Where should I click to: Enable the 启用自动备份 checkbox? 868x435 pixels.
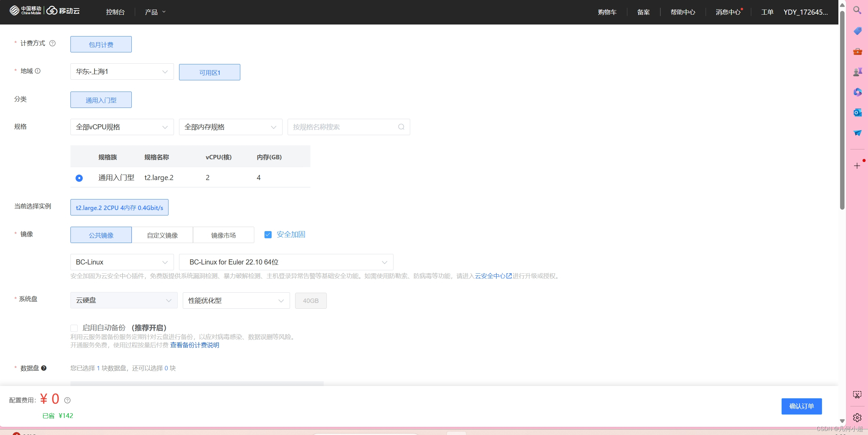pos(74,328)
